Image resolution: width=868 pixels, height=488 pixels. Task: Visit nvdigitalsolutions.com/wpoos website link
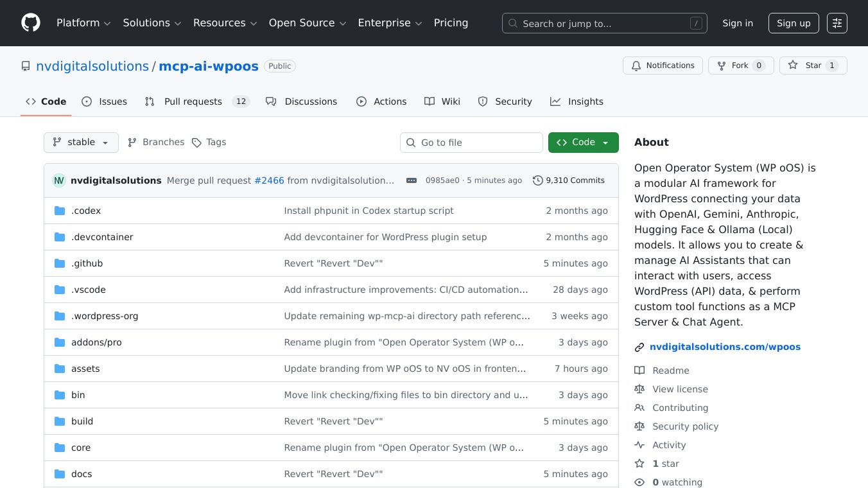click(725, 347)
